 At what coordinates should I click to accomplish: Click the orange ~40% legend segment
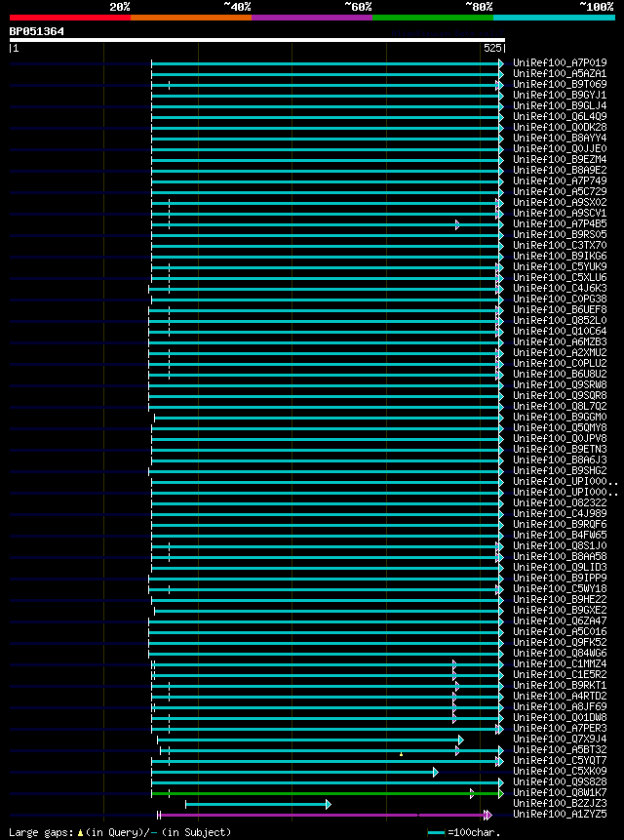coord(191,18)
